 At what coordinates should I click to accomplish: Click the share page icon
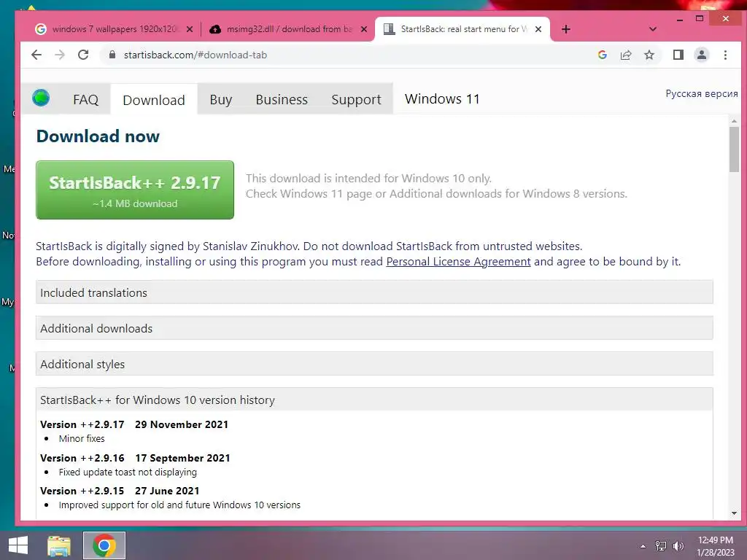625,55
